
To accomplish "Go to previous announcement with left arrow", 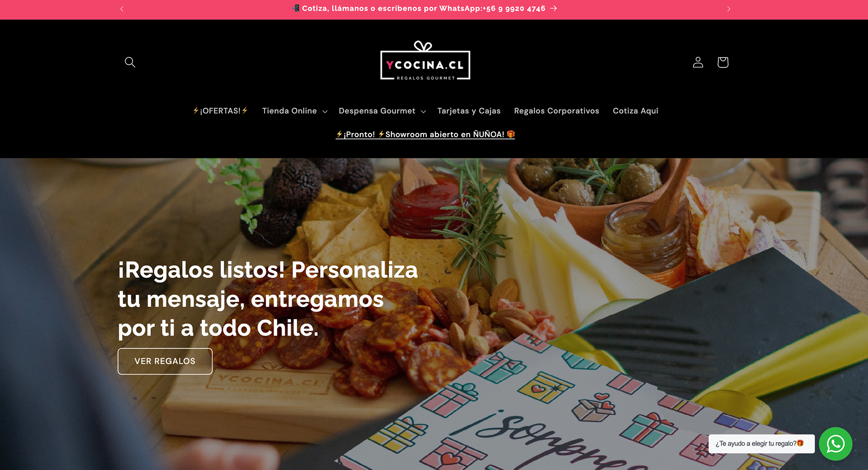I will 122,9.
